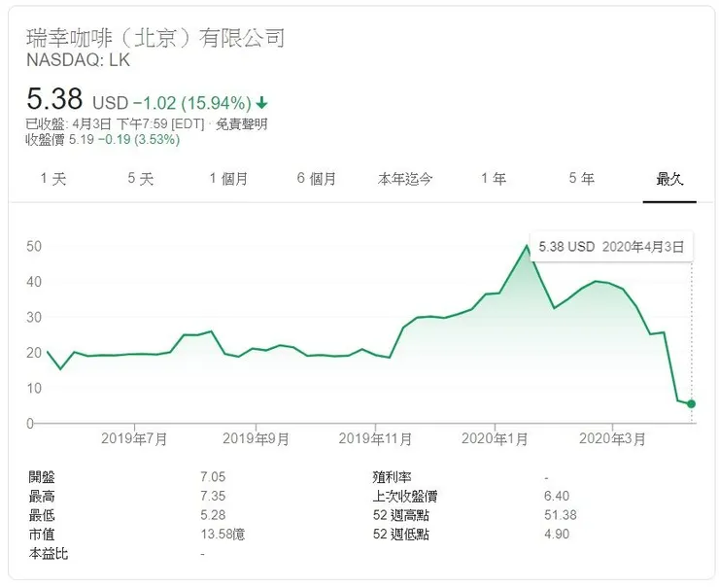Click the 最高 value 7.35

[213, 496]
